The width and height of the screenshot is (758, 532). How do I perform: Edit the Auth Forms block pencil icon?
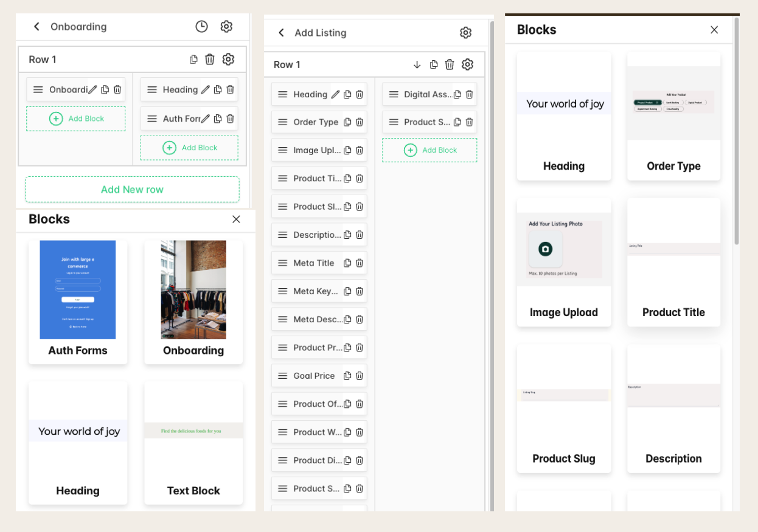[x=205, y=119]
